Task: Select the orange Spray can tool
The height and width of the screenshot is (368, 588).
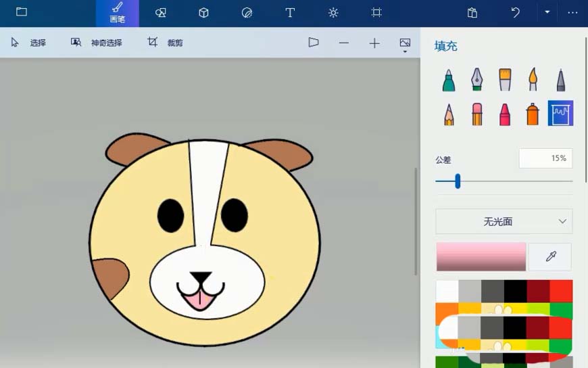Action: 533,114
